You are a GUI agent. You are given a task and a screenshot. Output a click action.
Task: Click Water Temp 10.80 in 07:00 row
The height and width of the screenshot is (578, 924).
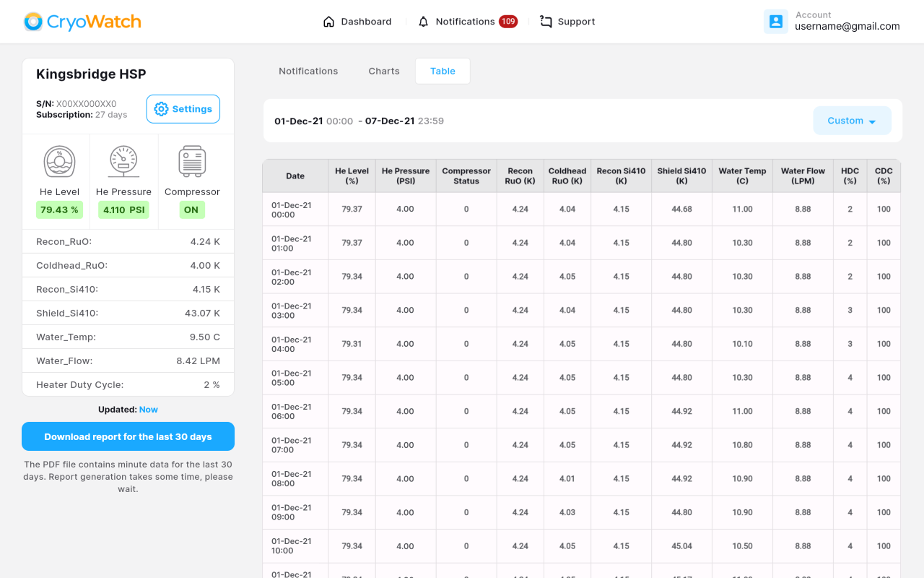(743, 445)
